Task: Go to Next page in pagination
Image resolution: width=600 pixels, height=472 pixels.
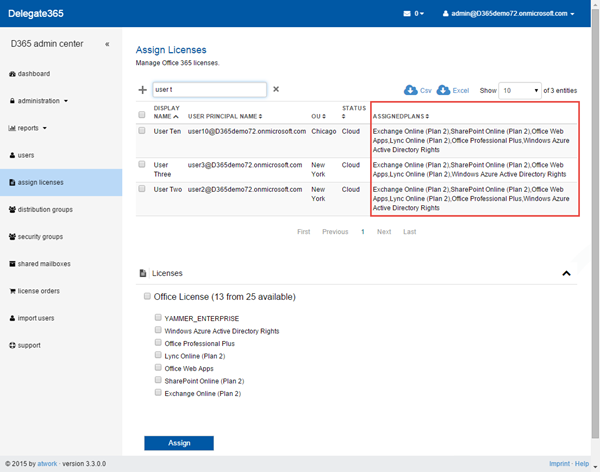Action: [x=383, y=232]
